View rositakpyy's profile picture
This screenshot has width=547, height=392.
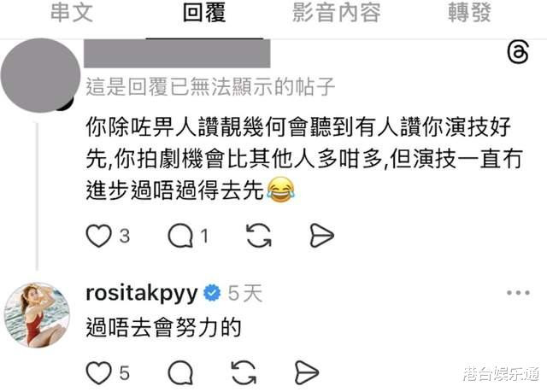(37, 315)
